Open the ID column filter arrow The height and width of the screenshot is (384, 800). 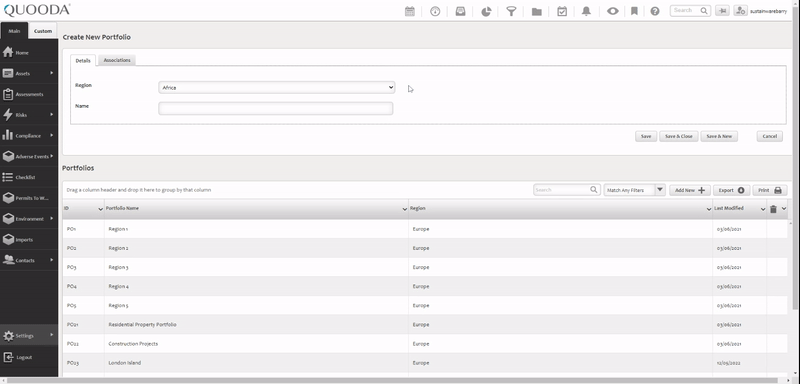click(x=101, y=209)
